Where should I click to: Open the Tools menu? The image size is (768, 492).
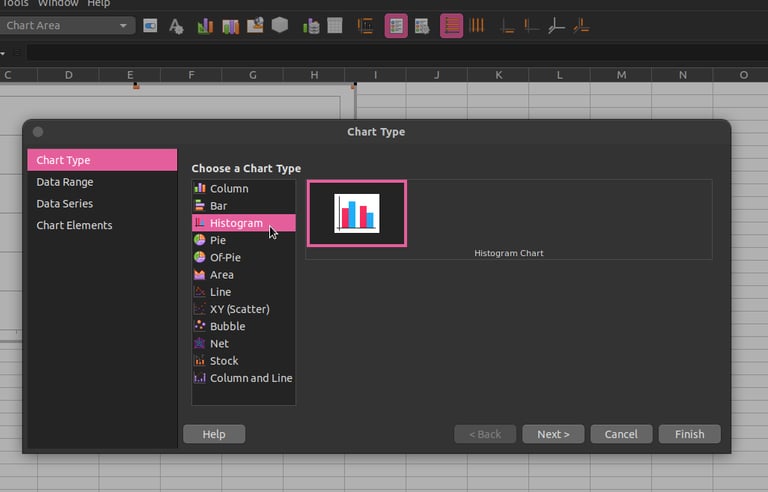[x=15, y=3]
